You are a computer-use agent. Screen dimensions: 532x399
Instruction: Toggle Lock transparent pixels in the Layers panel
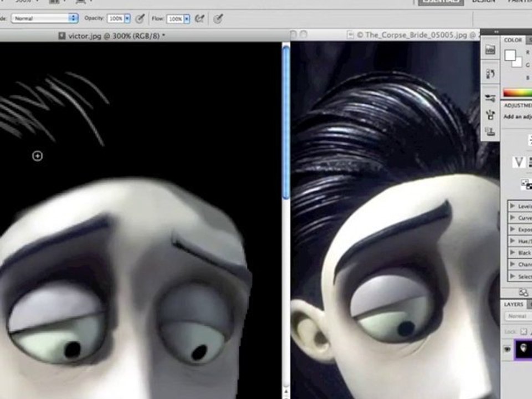pos(524,331)
